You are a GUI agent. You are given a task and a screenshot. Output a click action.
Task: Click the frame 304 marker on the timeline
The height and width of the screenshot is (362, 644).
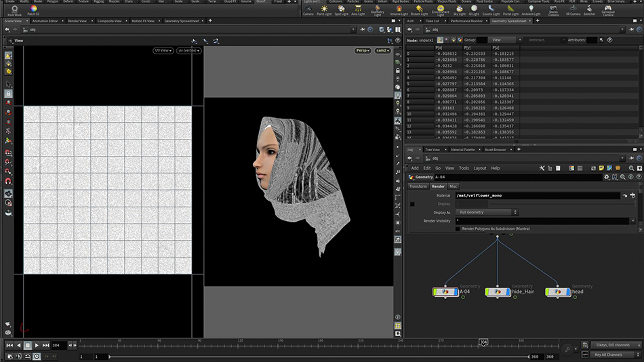pyautogui.click(x=483, y=342)
